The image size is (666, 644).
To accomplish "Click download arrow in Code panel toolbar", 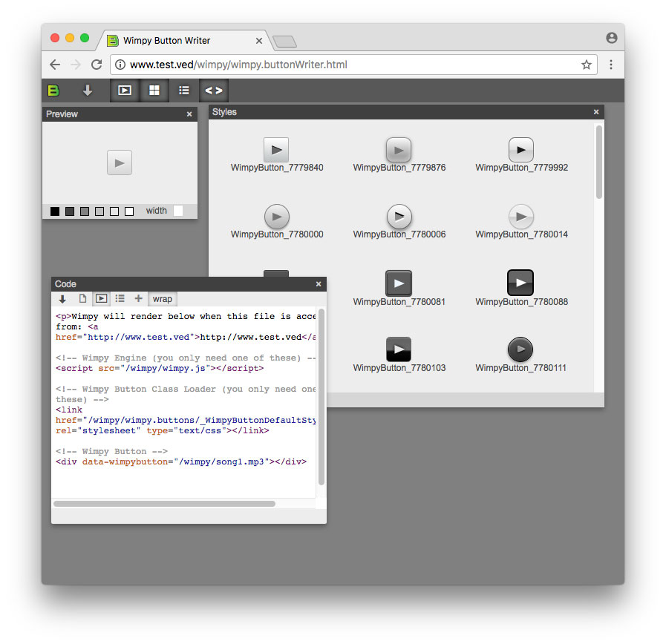I will coord(62,299).
